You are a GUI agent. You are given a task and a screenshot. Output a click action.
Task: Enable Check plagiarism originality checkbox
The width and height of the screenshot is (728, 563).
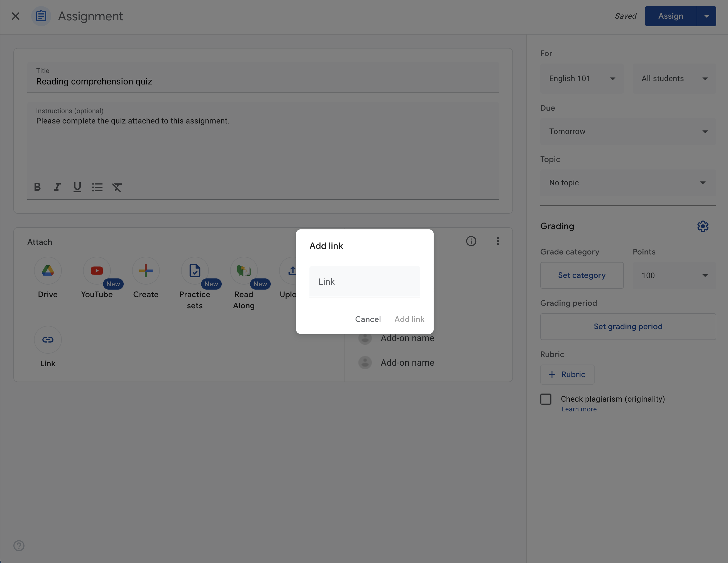(x=545, y=399)
